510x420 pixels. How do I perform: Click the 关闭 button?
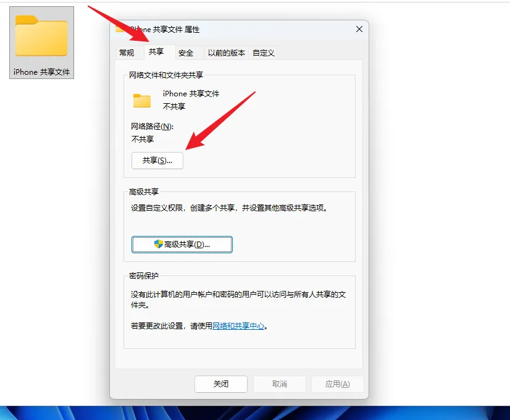[x=221, y=384]
